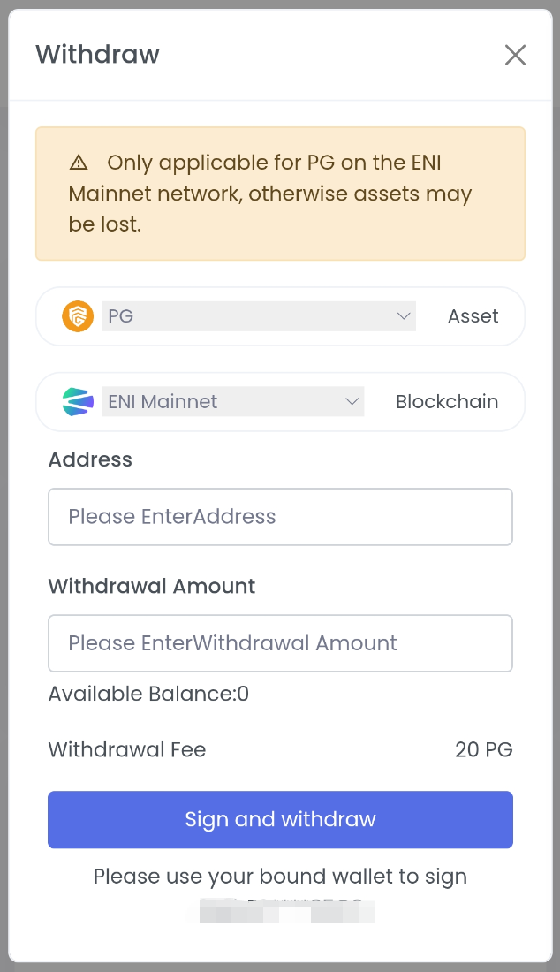Click the Blockchain label

coord(446,402)
